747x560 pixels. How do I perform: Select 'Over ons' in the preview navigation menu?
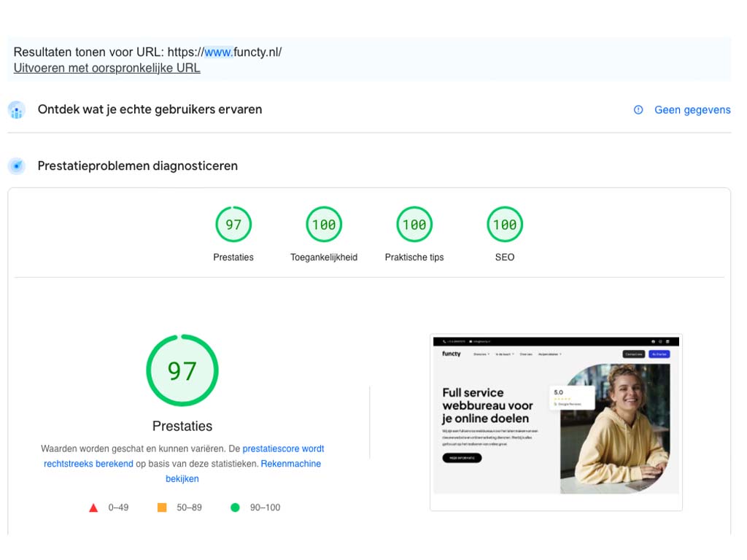(x=524, y=354)
